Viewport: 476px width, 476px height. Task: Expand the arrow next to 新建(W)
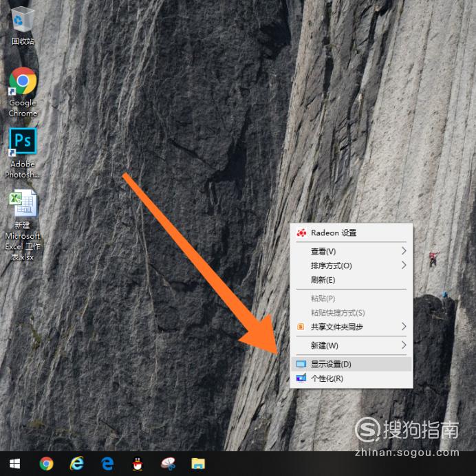[x=404, y=345]
